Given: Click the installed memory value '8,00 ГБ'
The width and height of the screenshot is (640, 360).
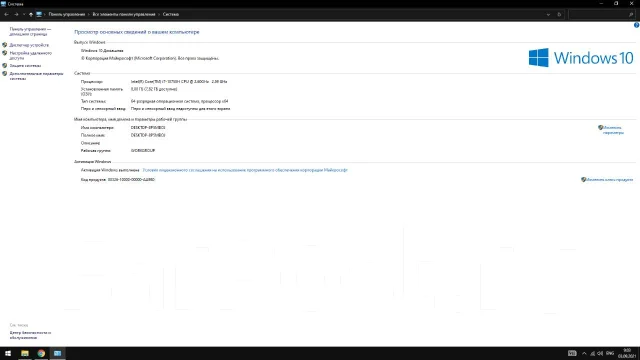Looking at the screenshot, I should 154,89.
